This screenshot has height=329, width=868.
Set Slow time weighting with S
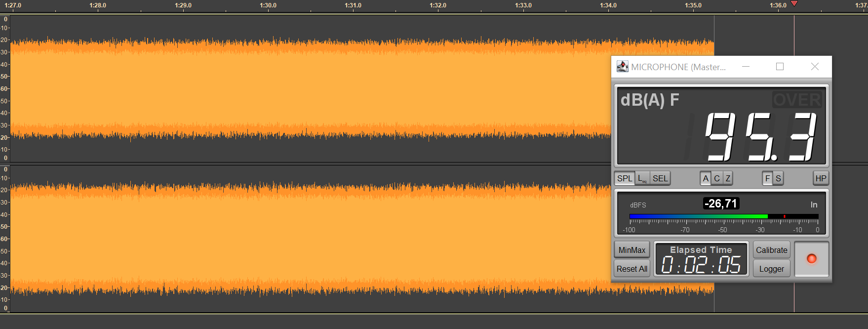[778, 178]
